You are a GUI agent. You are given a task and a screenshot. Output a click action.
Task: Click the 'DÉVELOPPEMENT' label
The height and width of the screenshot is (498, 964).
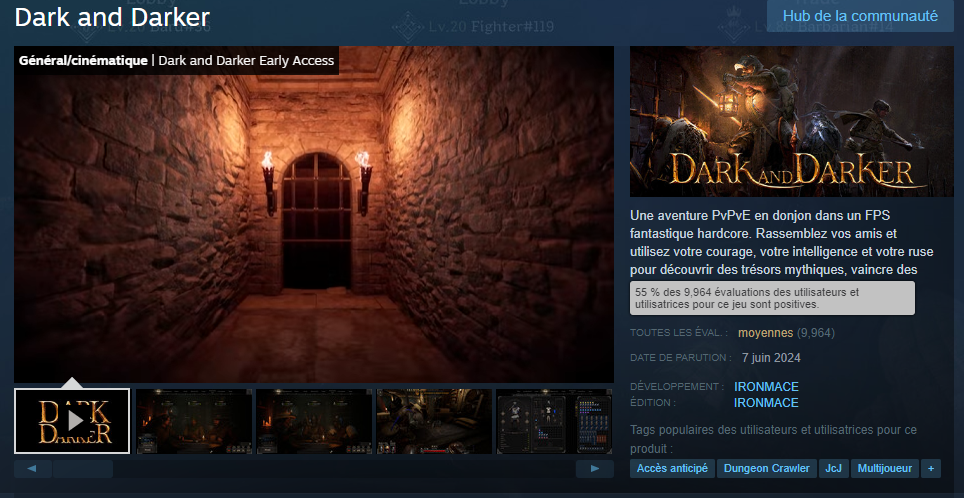coord(676,387)
